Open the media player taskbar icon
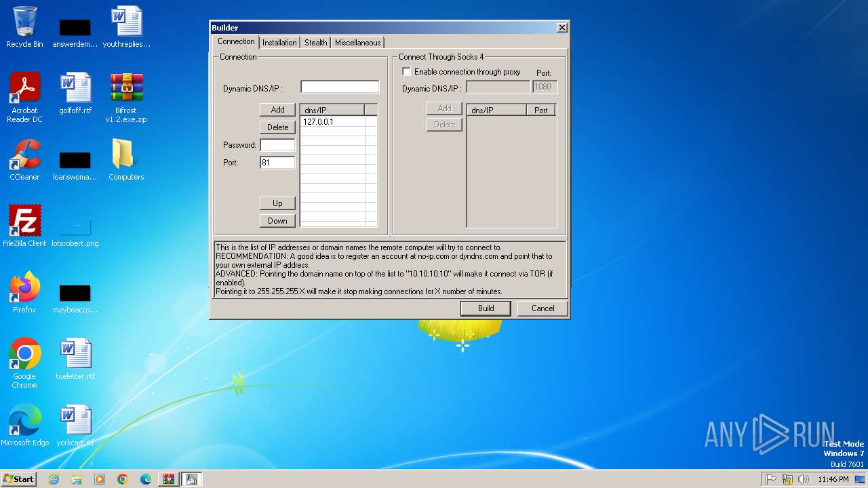868x488 pixels. (100, 479)
